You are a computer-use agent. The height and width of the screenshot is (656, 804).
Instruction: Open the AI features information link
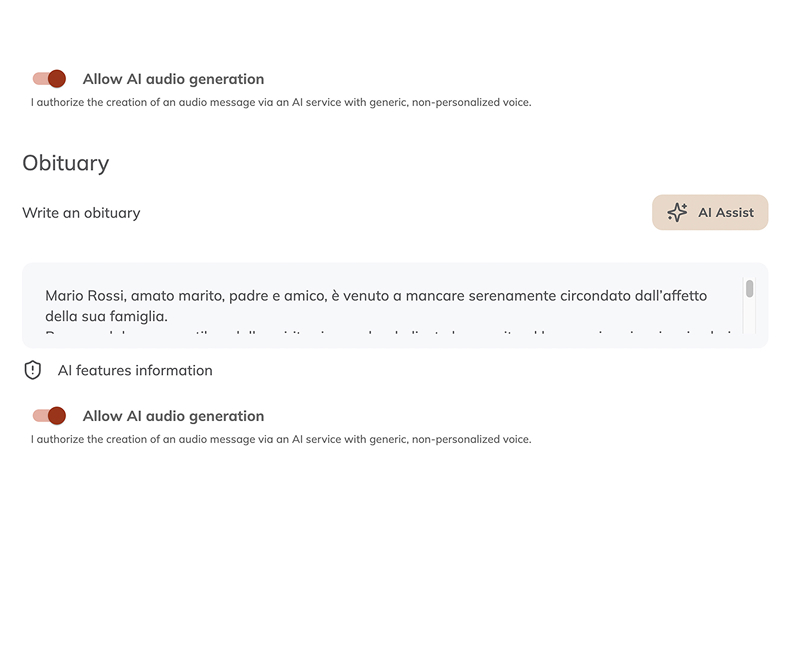click(135, 370)
